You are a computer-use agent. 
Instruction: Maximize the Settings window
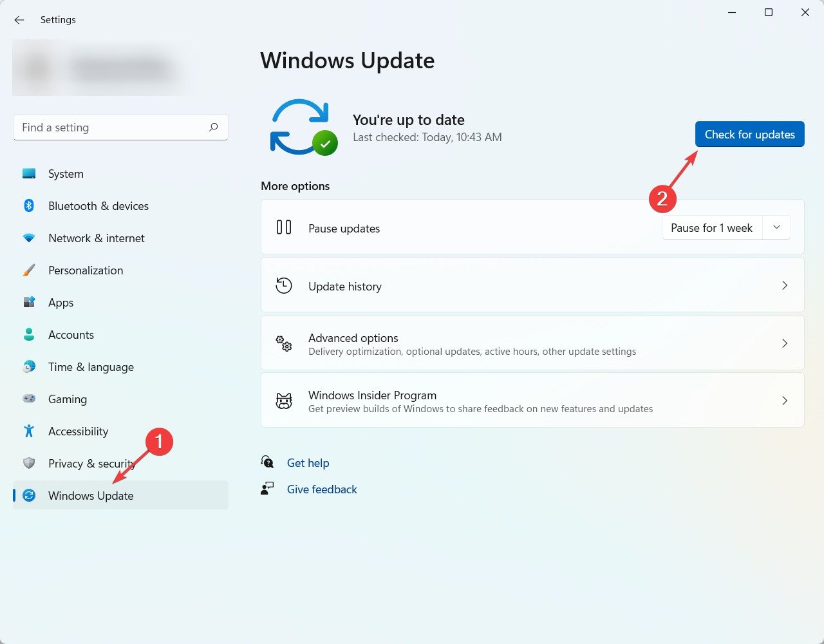pos(768,13)
